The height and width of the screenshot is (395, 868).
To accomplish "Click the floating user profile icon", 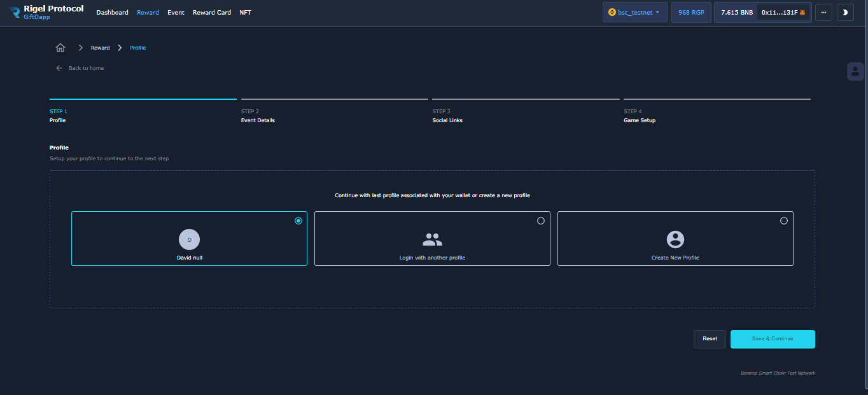I will [x=855, y=71].
